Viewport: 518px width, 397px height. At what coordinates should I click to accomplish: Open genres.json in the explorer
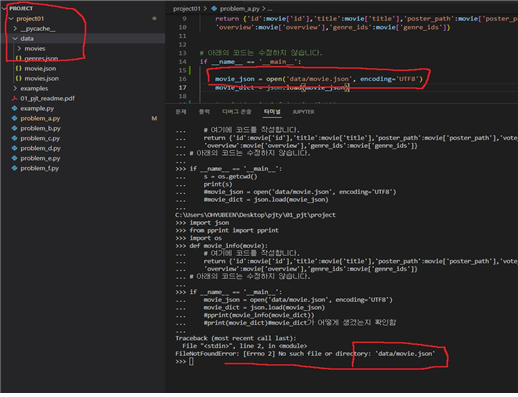coord(41,58)
